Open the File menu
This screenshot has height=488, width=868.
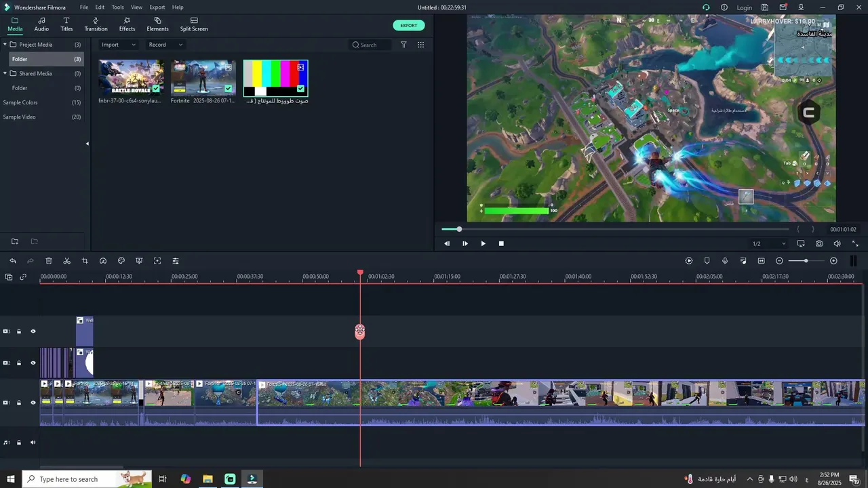coord(84,7)
